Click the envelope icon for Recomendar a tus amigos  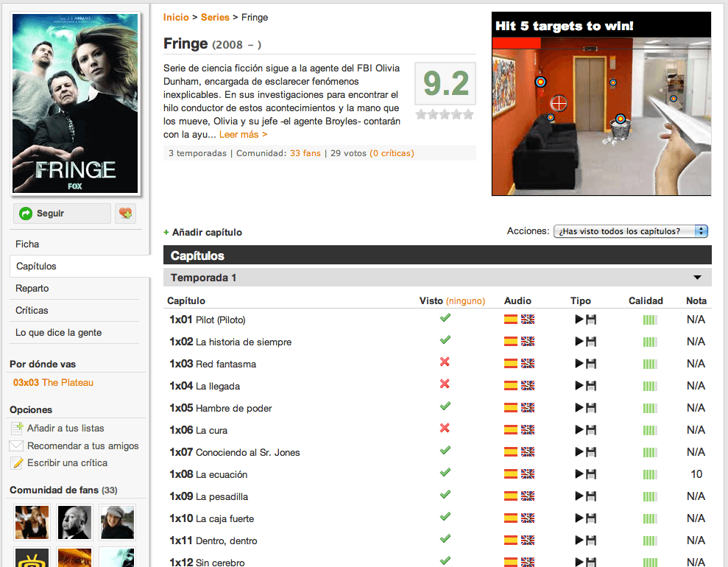pos(16,445)
